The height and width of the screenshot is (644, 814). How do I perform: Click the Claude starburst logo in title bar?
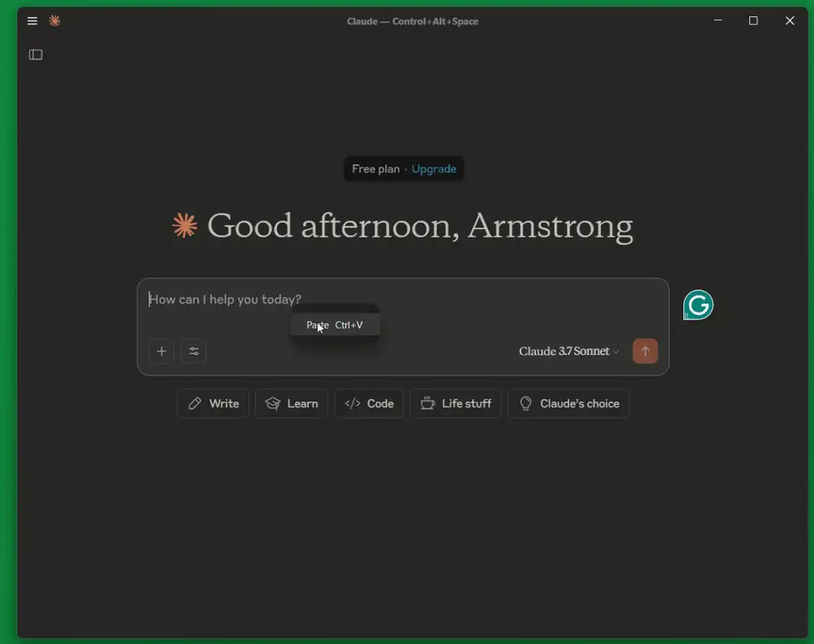point(54,21)
